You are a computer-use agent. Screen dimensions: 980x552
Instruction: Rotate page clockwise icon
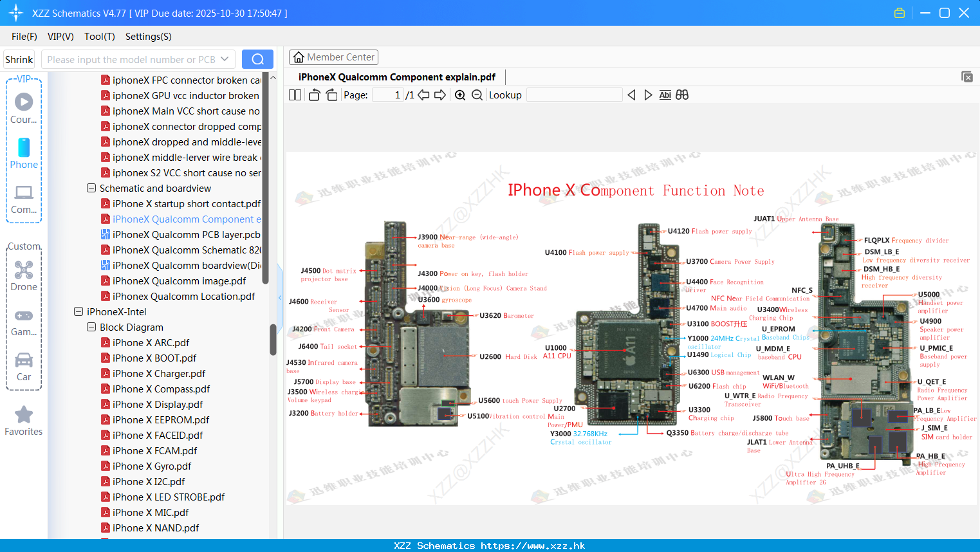click(x=331, y=95)
